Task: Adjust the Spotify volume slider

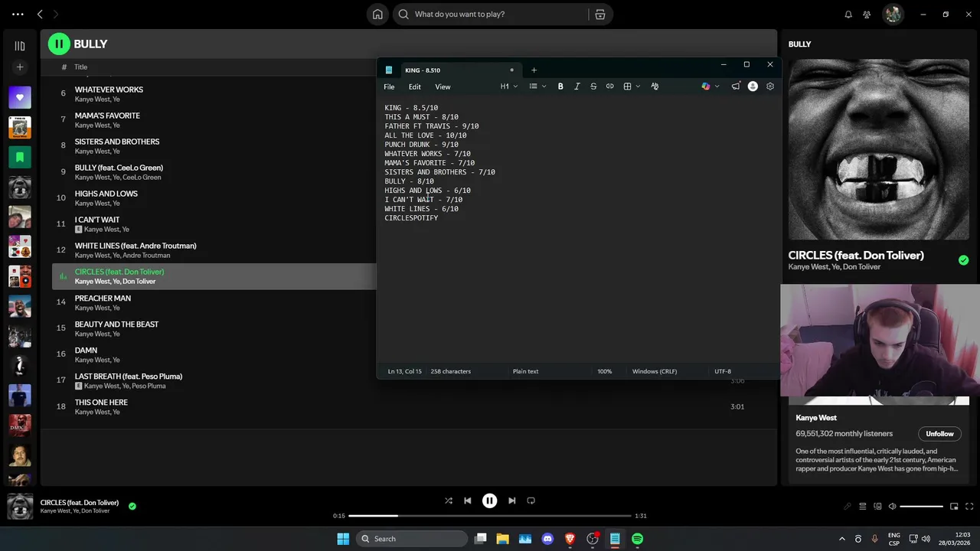Action: pos(921,506)
